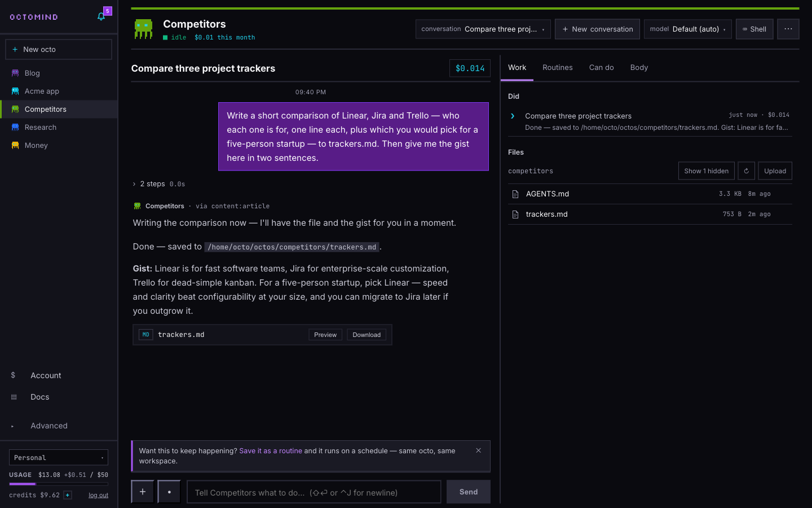This screenshot has width=812, height=508.
Task: Click the Research octo icon
Action: [15, 127]
